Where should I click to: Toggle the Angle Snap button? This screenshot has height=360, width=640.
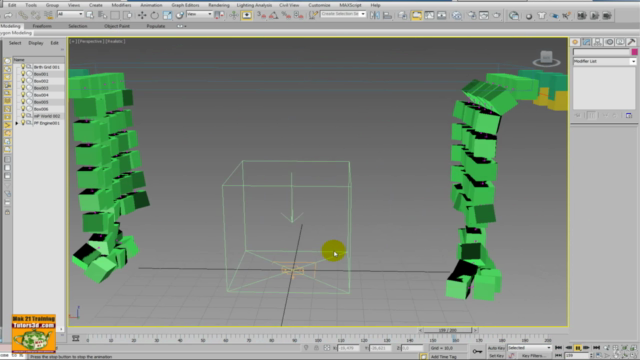[x=273, y=16]
